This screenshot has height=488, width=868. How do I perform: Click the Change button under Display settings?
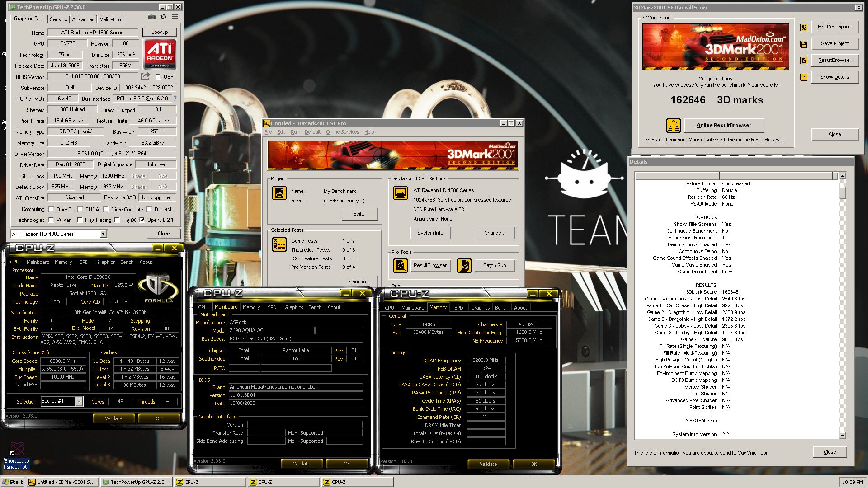tap(495, 233)
